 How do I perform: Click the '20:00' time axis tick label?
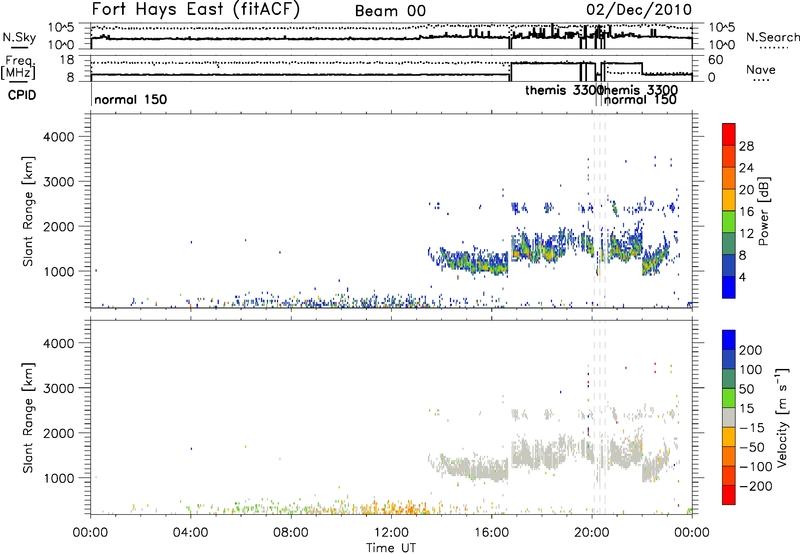[591, 533]
